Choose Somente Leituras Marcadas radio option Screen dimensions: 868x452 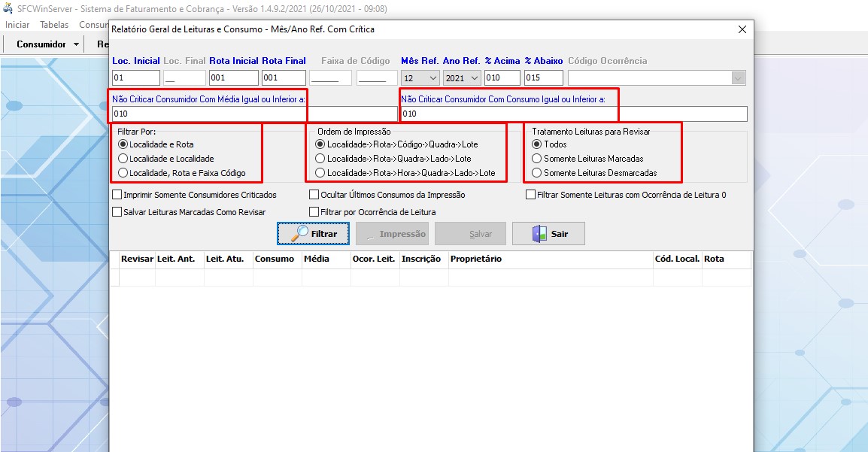click(536, 159)
